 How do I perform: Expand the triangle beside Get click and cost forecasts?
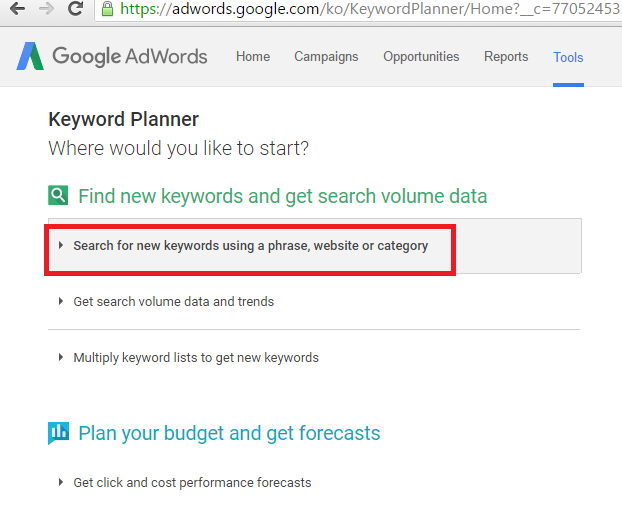(61, 482)
